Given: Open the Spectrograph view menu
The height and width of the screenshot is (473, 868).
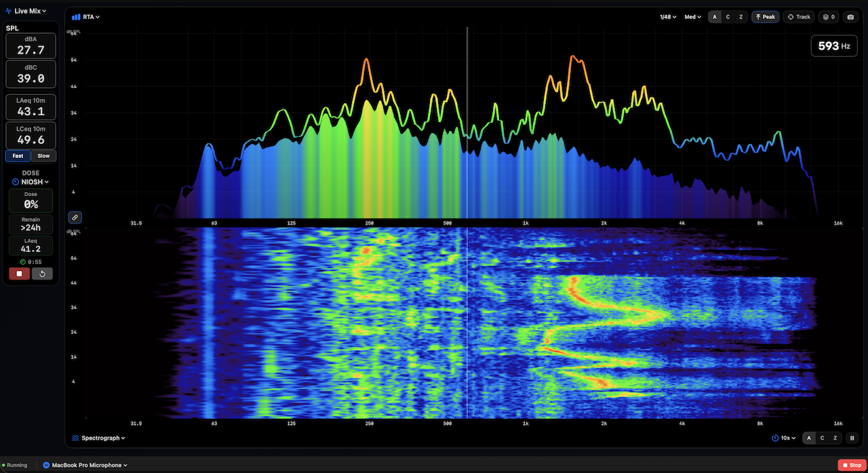Looking at the screenshot, I should [x=99, y=438].
